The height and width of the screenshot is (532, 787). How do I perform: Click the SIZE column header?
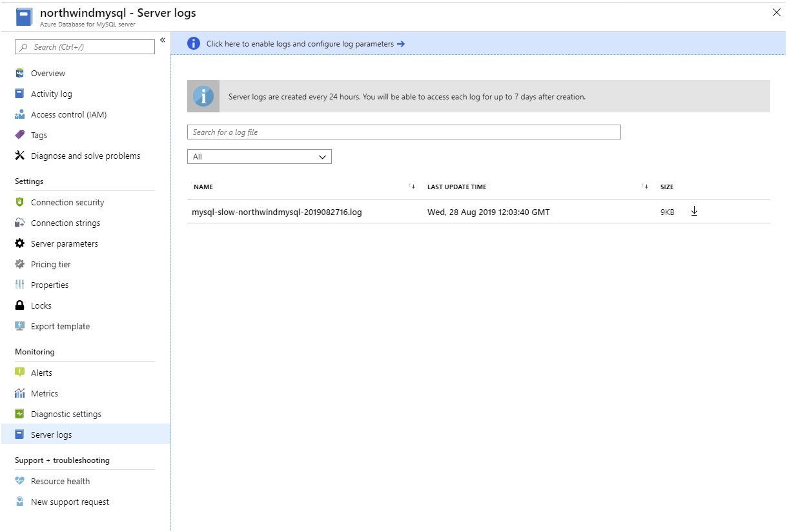(x=667, y=187)
